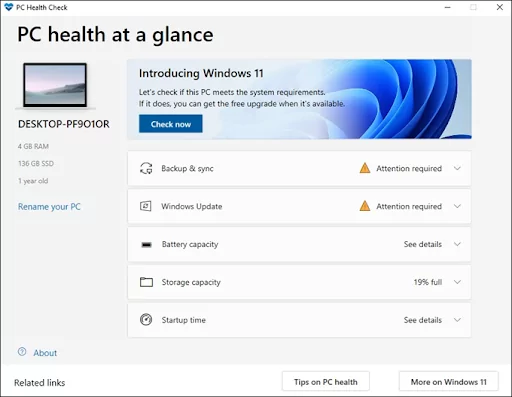The image size is (512, 397).
Task: Click the Battery capacity label
Action: (190, 244)
